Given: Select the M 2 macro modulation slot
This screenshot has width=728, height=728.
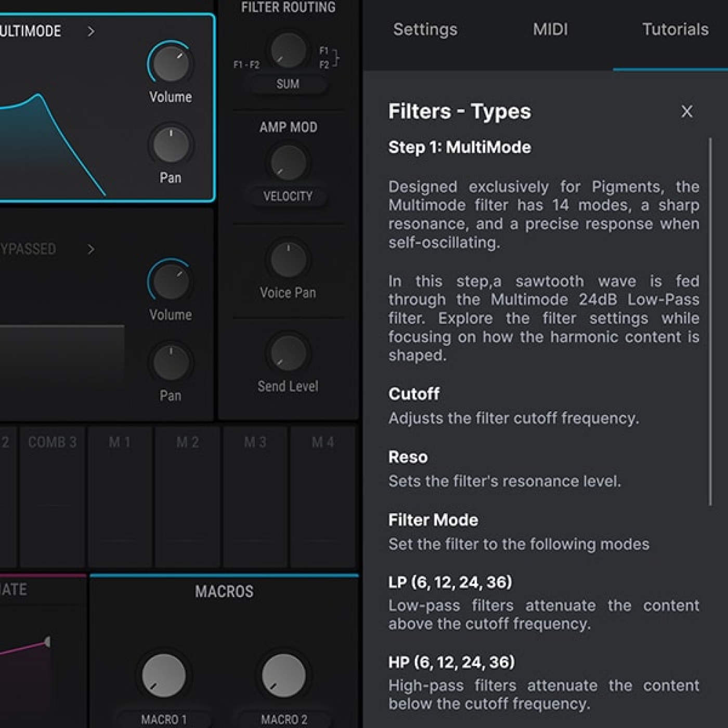Looking at the screenshot, I should pos(187,496).
